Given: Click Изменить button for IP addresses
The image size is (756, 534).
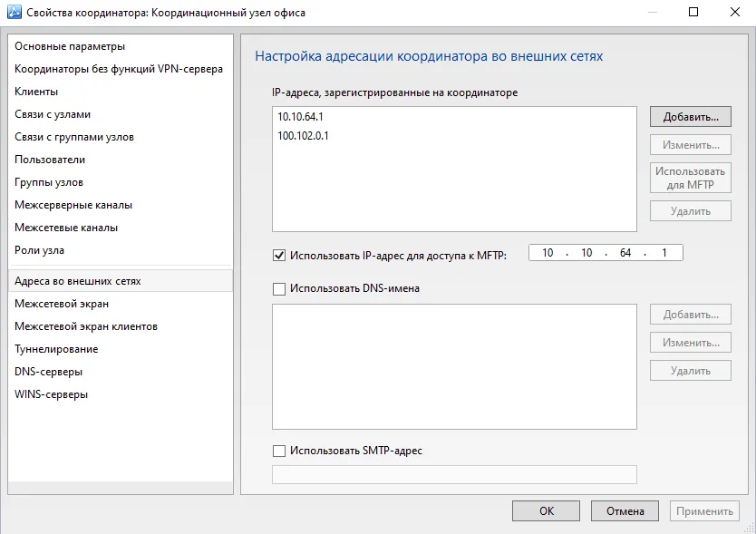Looking at the screenshot, I should pyautogui.click(x=691, y=145).
